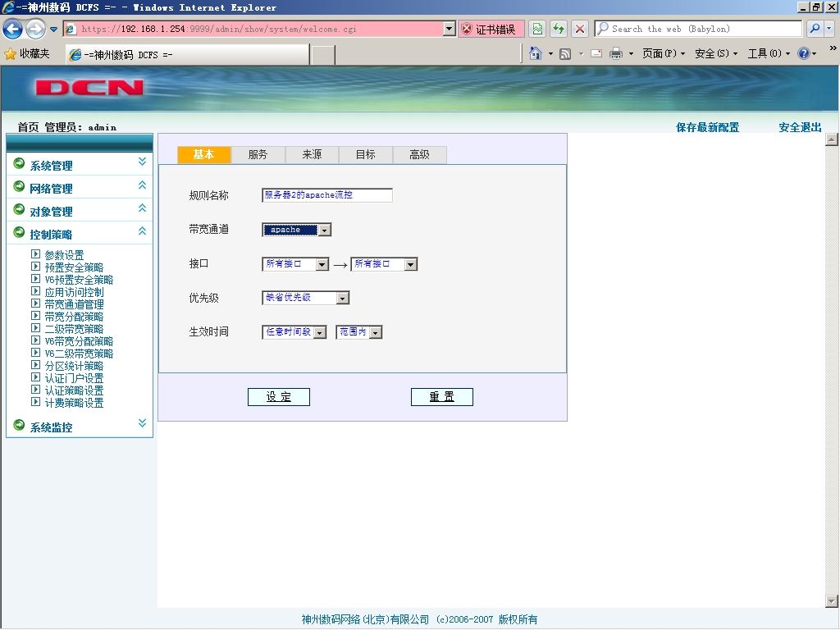
Task: Click the Print icon
Action: [x=616, y=53]
